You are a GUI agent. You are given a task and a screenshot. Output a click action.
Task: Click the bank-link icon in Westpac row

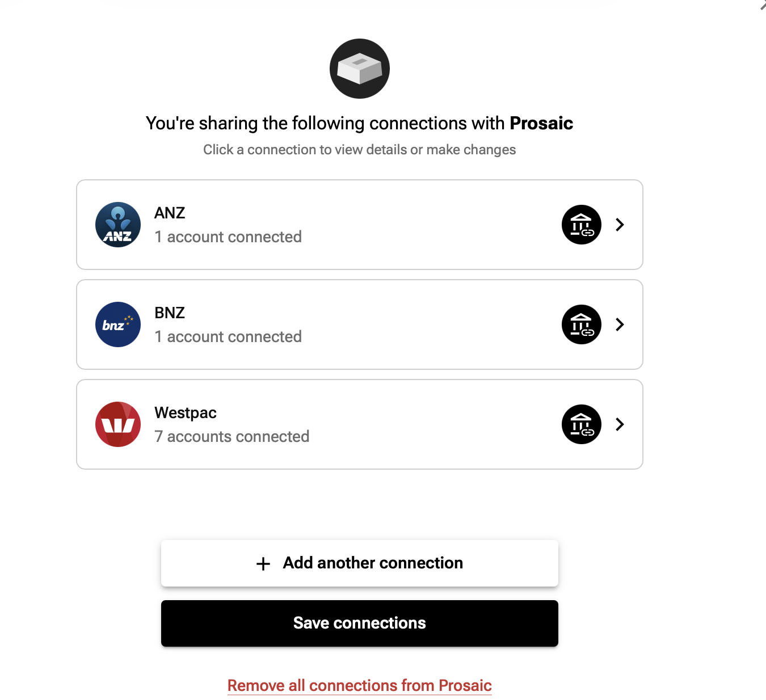(x=582, y=424)
